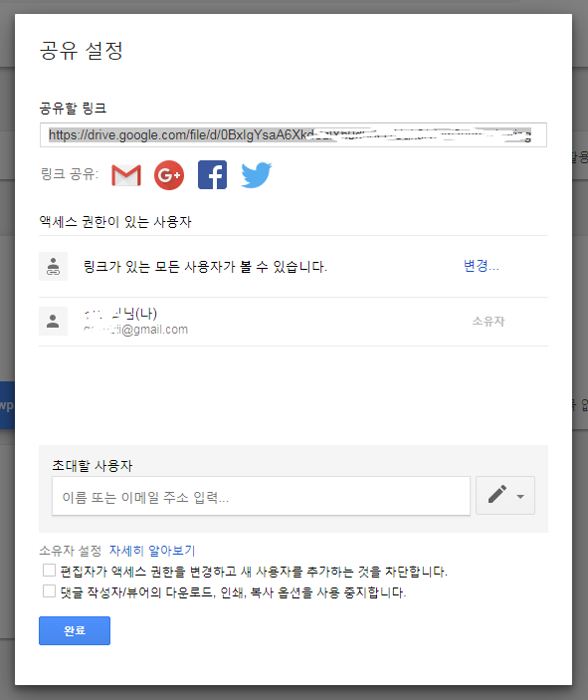Select the shareable link URL field
The image size is (588, 700).
point(294,134)
